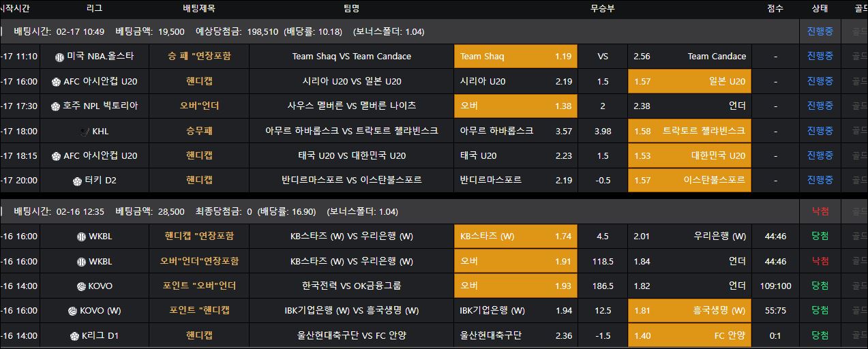Screen dimensions: 868x349
Task: Click the soccer icon beside K리그 D1
Action: (75, 335)
